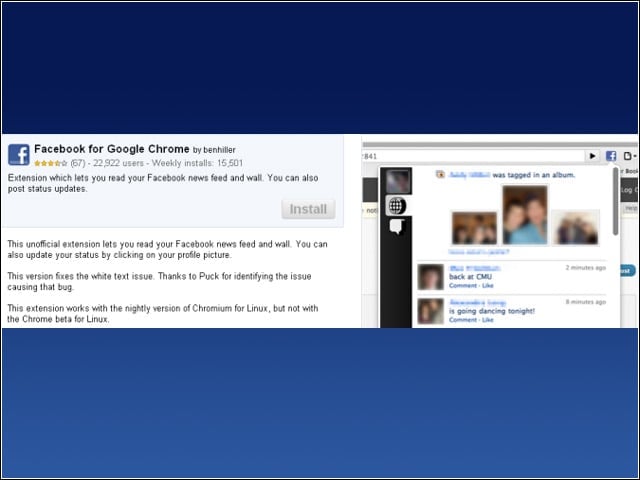640x480 pixels.
Task: Click the blurred album title link below the photos
Action: (x=478, y=252)
